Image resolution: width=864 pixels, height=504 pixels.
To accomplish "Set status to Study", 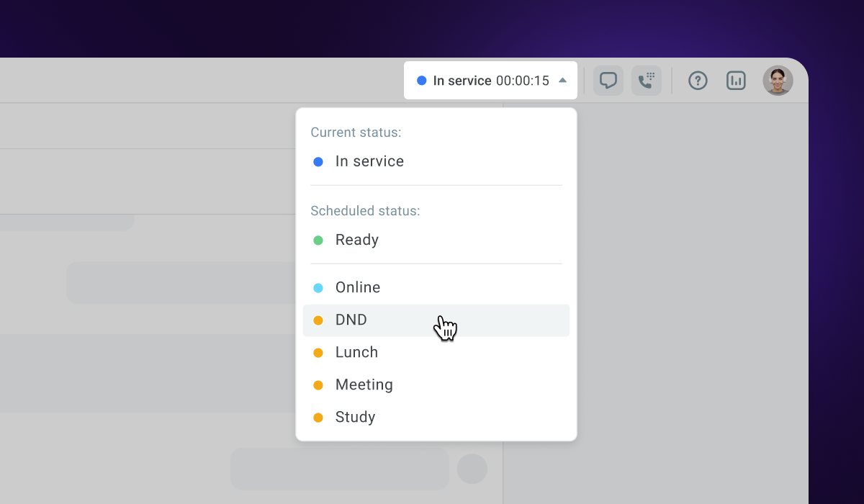I will pos(436,418).
